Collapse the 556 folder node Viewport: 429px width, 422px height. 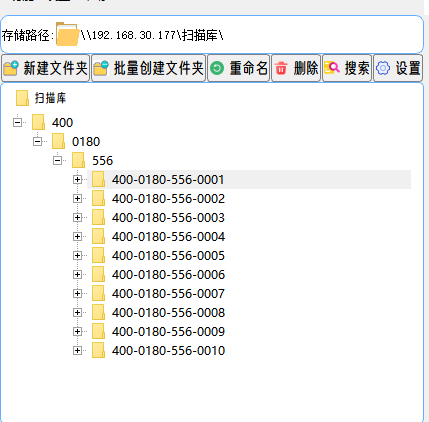point(57,160)
